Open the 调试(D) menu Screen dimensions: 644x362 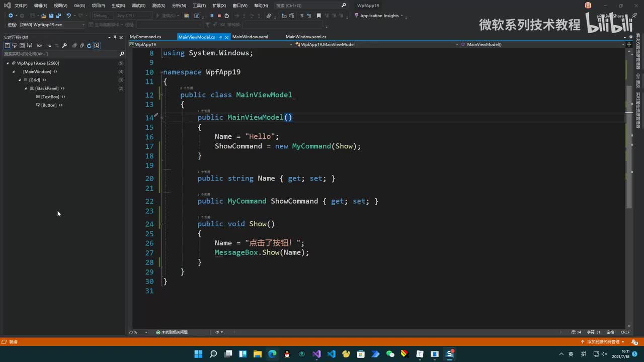point(138,6)
